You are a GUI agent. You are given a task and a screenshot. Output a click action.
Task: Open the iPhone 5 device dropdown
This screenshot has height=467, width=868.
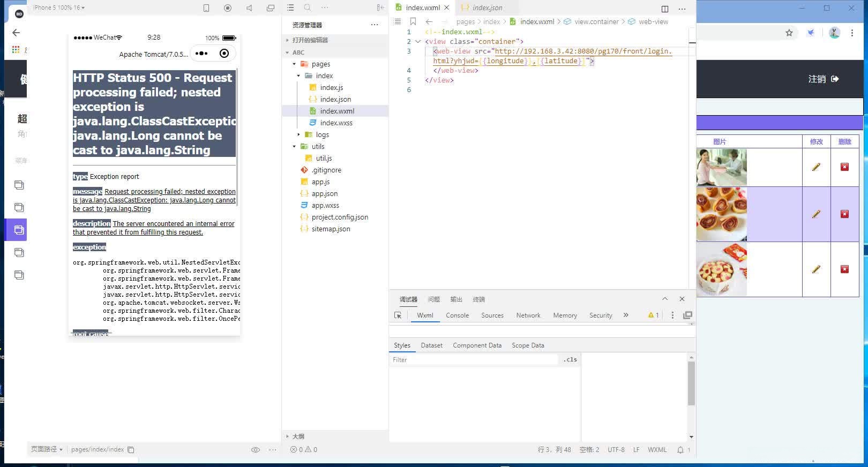tap(59, 7)
